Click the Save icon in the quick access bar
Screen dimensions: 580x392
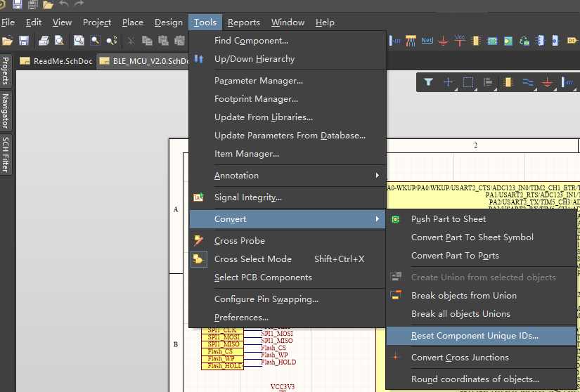point(17,4)
